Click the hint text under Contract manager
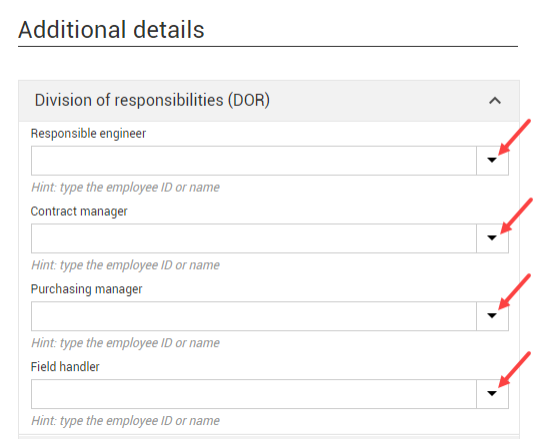The width and height of the screenshot is (539, 439). coord(125,265)
